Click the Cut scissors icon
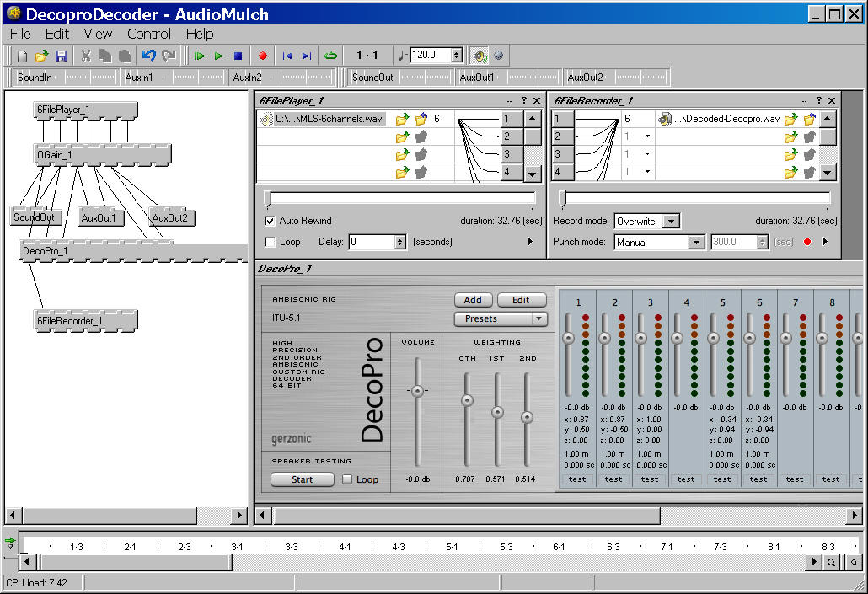Viewport: 868px width, 594px height. (x=86, y=56)
